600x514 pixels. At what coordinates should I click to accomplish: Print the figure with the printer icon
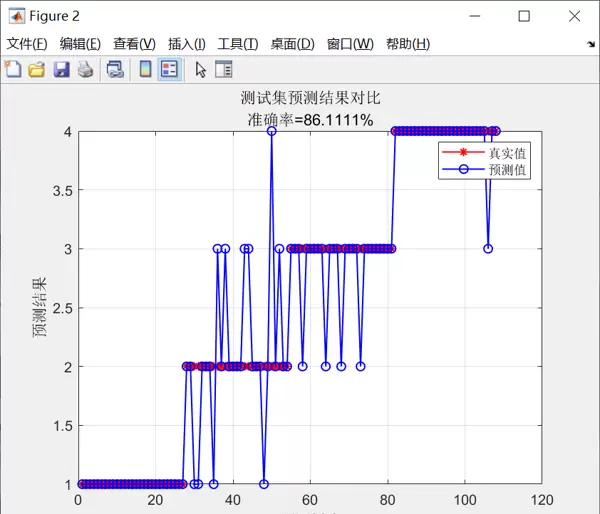click(x=85, y=69)
